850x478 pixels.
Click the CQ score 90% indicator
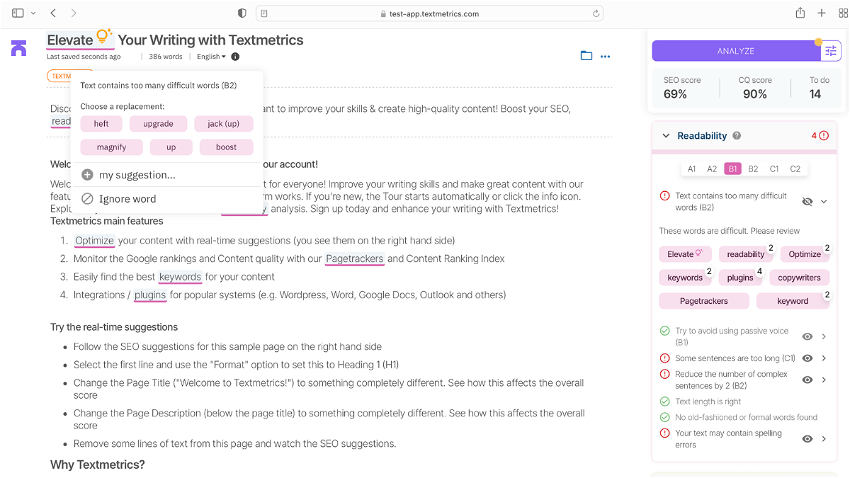click(755, 87)
